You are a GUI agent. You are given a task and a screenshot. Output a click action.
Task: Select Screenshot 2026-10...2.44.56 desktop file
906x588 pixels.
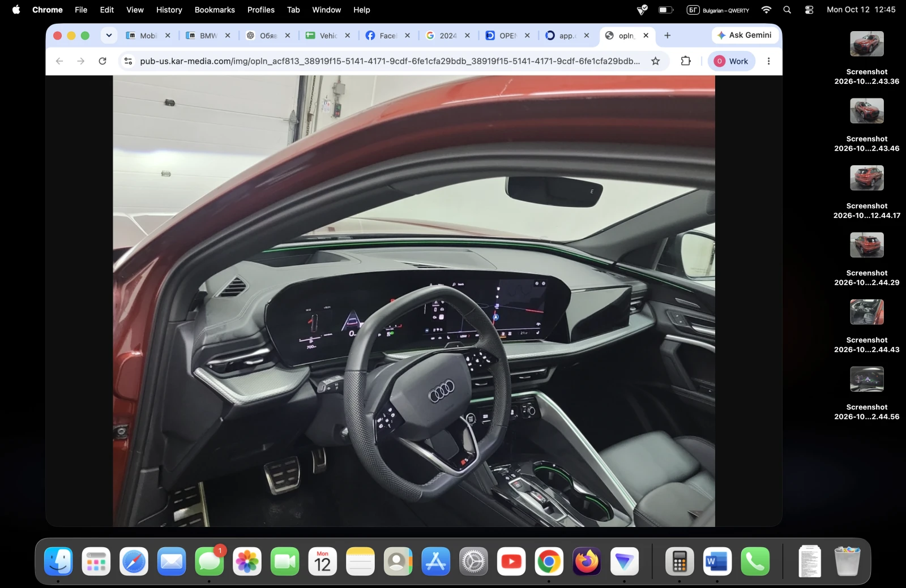866,394
